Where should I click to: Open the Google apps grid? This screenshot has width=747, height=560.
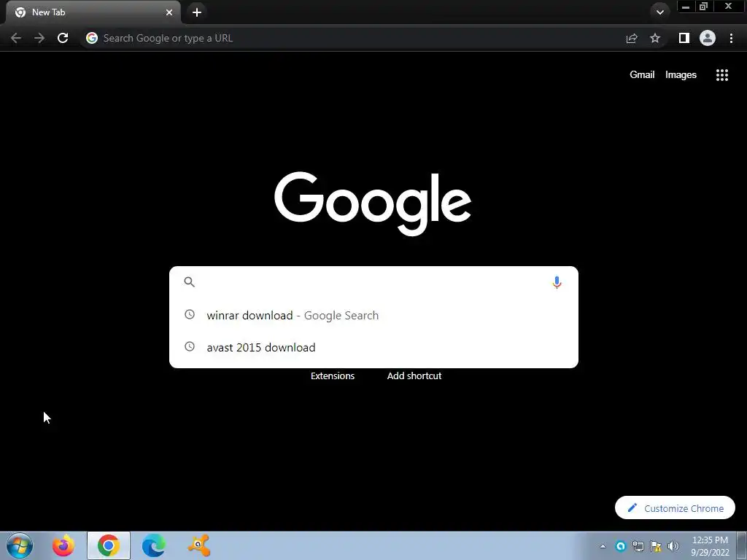coord(722,75)
